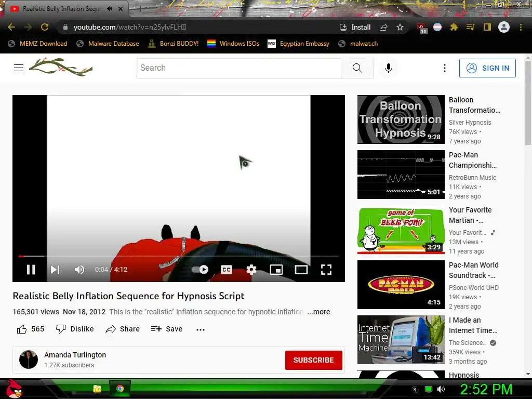Viewport: 532px width, 399px height.
Task: Switch to Chrome in the taskbar
Action: tap(120, 389)
